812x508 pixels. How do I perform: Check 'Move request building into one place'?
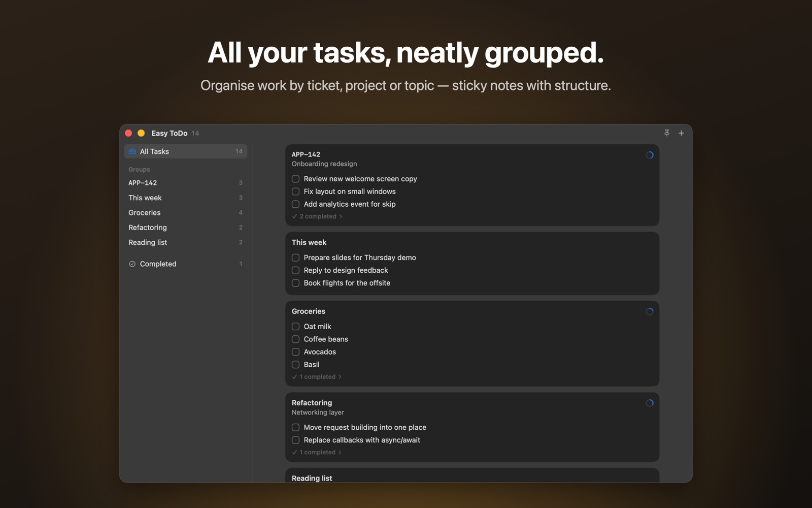pyautogui.click(x=296, y=428)
